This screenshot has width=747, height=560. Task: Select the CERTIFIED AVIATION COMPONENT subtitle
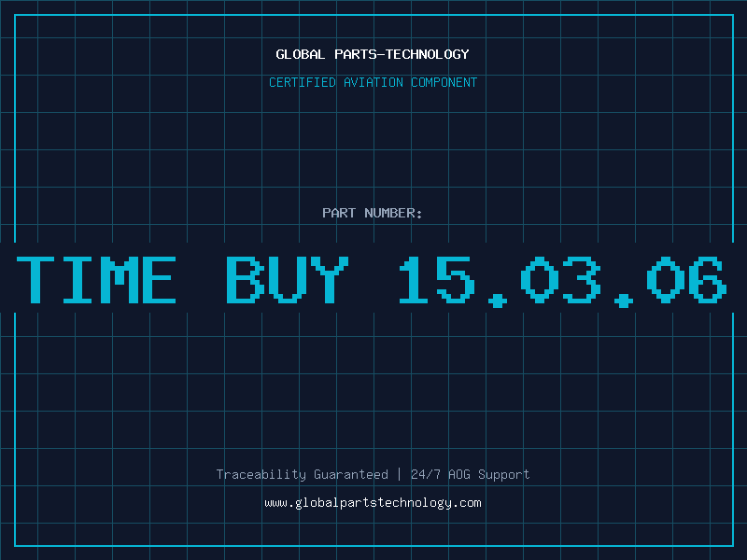(x=373, y=82)
